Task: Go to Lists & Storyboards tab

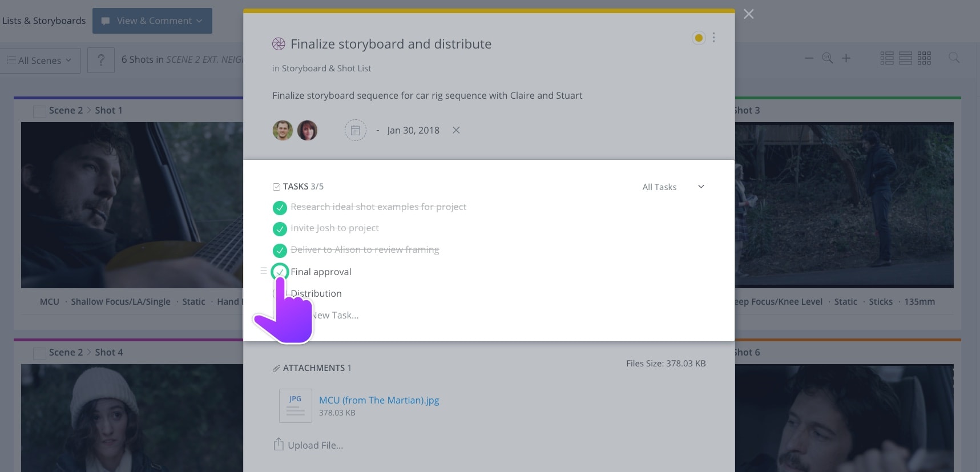Action: (44, 21)
